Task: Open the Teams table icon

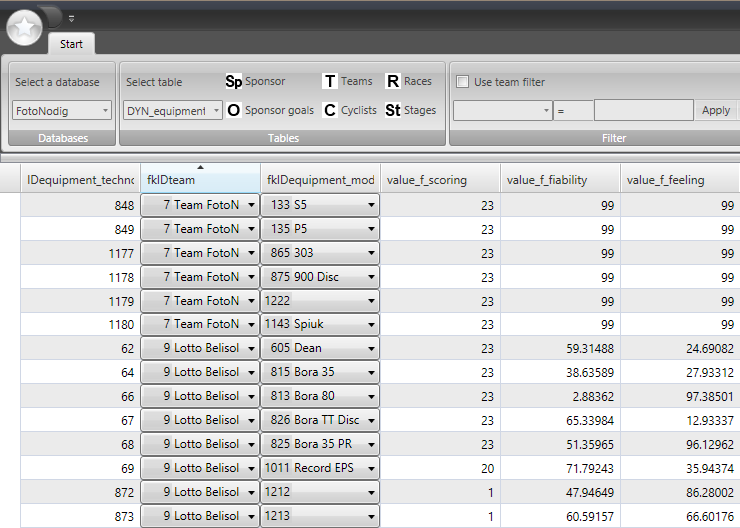Action: (330, 82)
